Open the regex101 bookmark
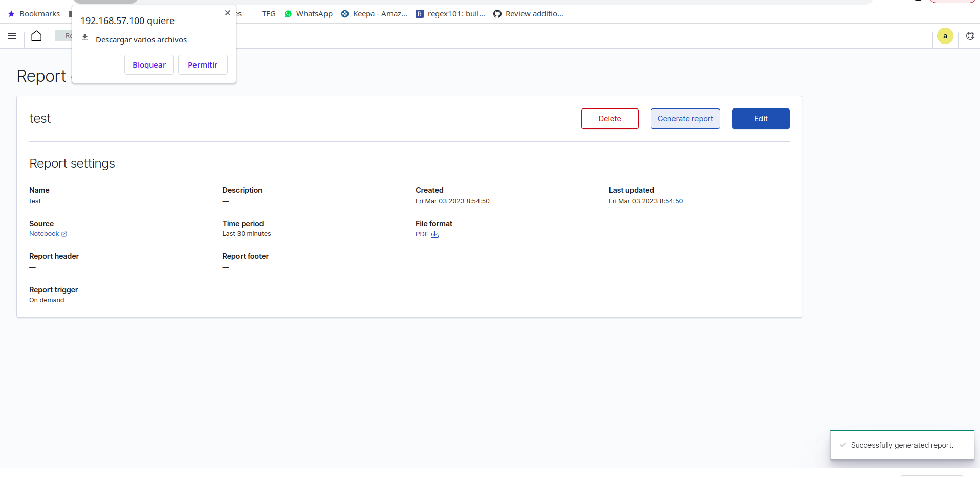Viewport: 980px width, 478px height. [x=450, y=14]
